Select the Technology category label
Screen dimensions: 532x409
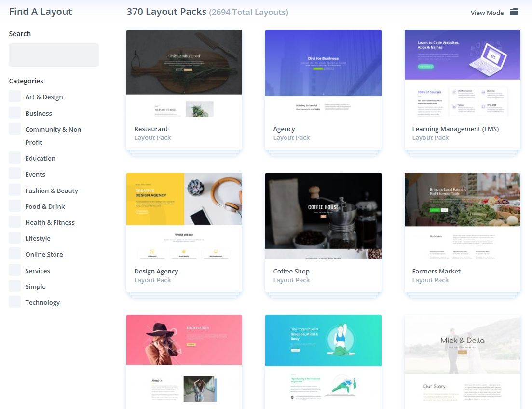[42, 303]
